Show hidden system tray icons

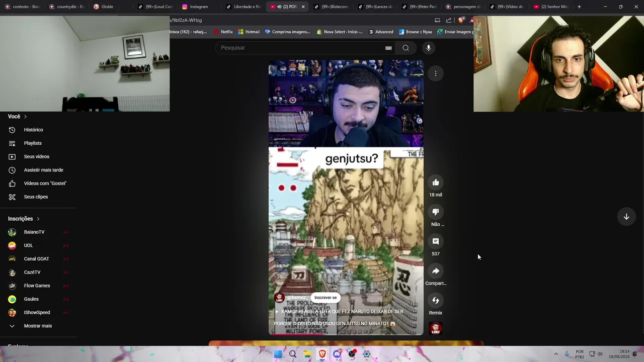(x=556, y=354)
